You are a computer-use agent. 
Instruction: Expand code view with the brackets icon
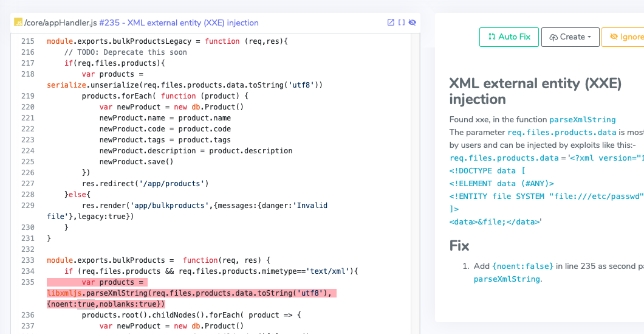tap(402, 23)
